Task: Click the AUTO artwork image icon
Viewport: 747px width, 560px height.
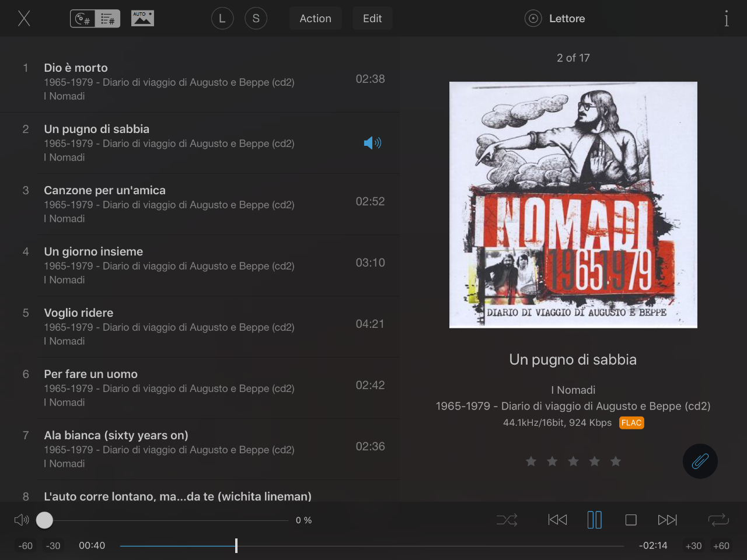Action: 142,19
